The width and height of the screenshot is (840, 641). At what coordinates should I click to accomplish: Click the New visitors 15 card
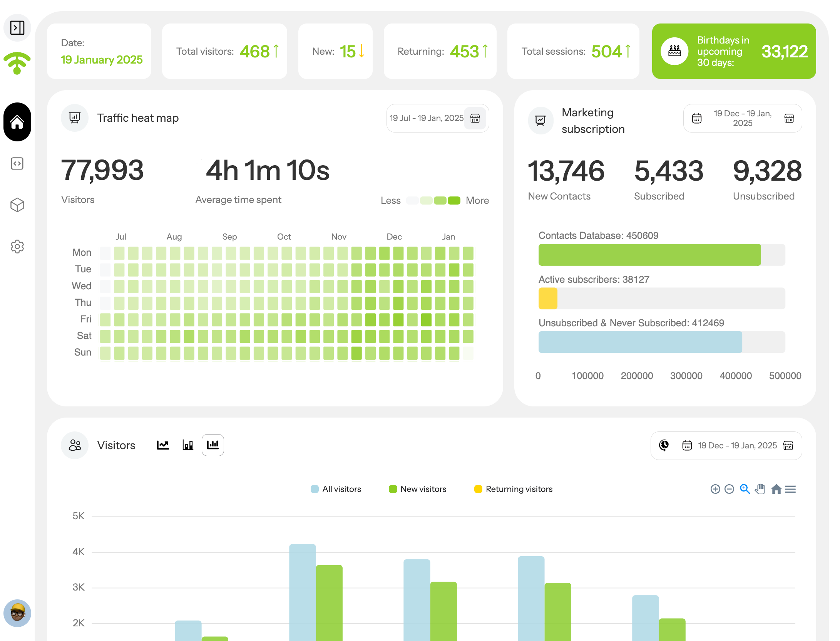(x=335, y=51)
